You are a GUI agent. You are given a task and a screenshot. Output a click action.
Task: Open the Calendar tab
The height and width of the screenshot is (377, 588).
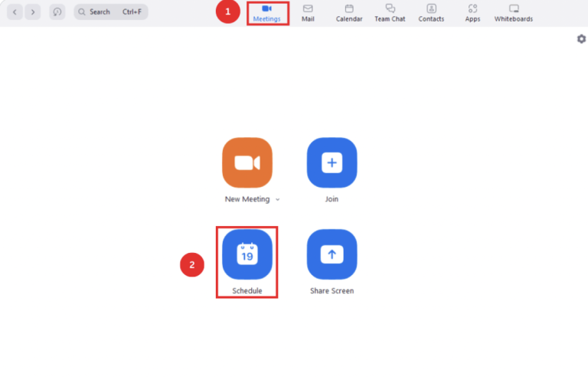pyautogui.click(x=349, y=14)
